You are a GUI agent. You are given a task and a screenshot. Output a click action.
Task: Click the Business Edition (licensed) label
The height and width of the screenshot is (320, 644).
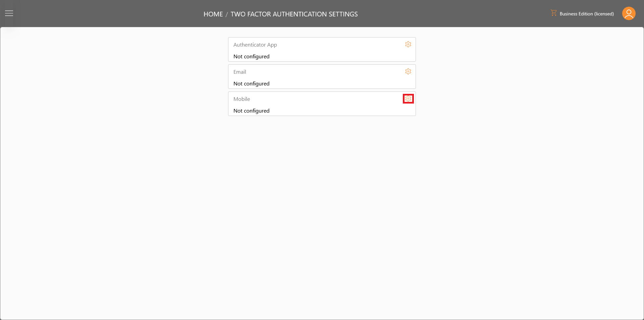click(587, 14)
